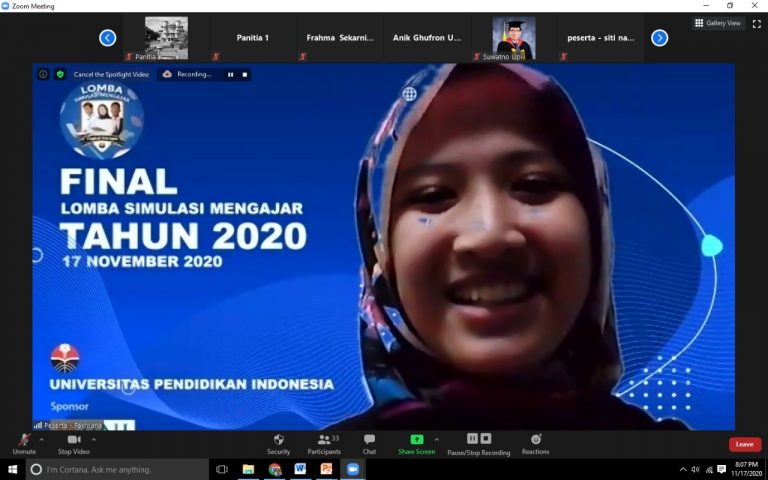Open the volume control in system tray

click(x=696, y=470)
